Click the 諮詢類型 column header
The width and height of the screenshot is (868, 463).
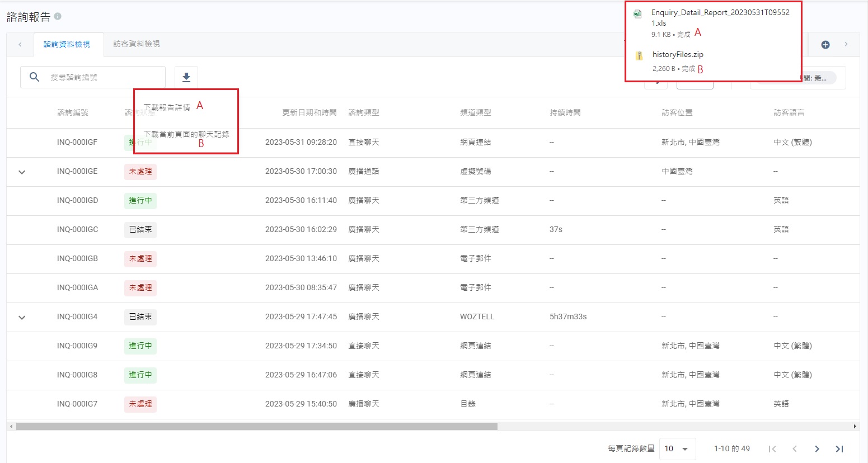364,112
